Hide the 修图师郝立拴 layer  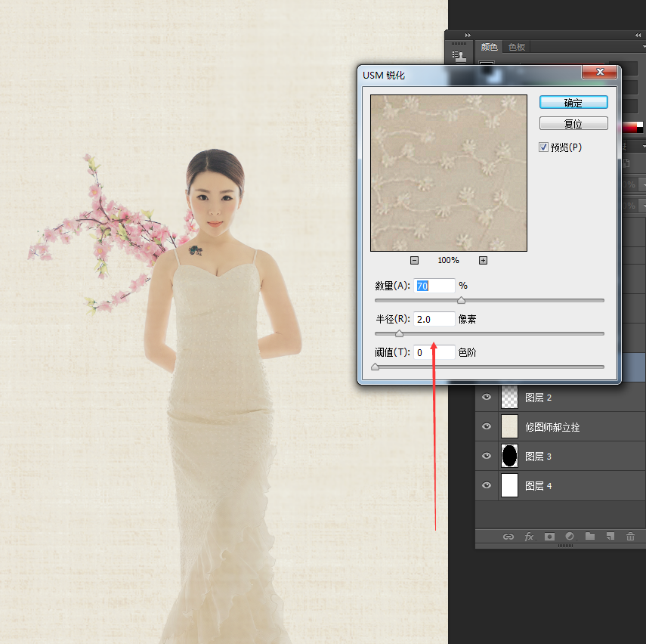487,426
